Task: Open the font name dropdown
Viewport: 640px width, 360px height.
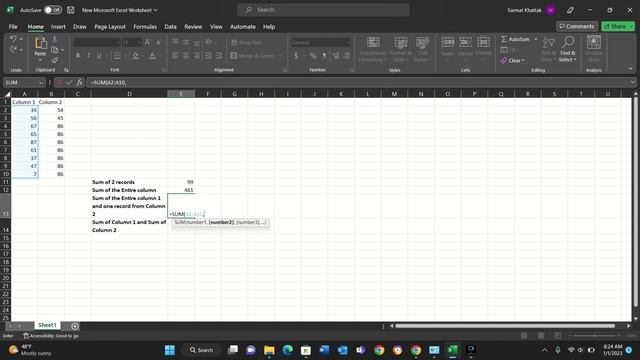Action: [118, 42]
